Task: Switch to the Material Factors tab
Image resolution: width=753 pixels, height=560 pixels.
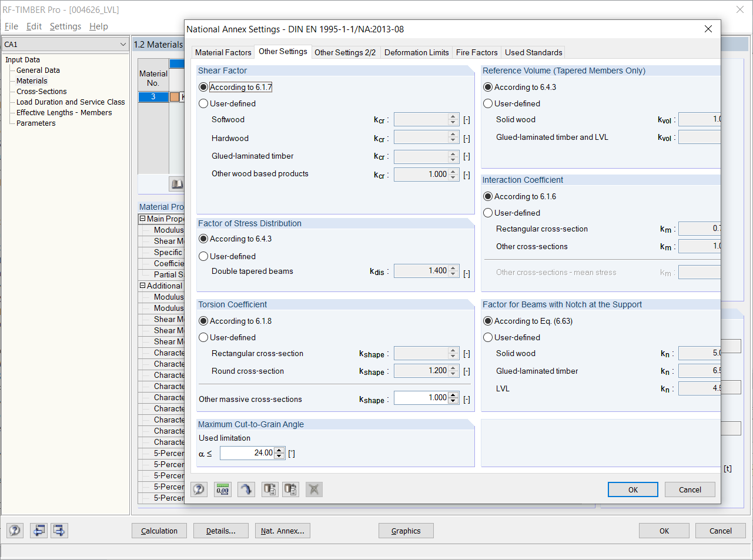Action: click(223, 52)
